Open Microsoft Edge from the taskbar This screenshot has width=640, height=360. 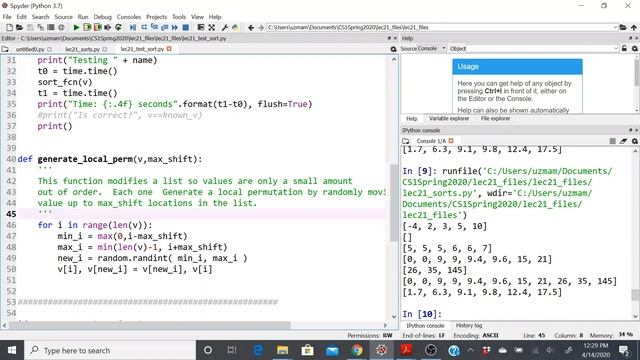(258, 350)
